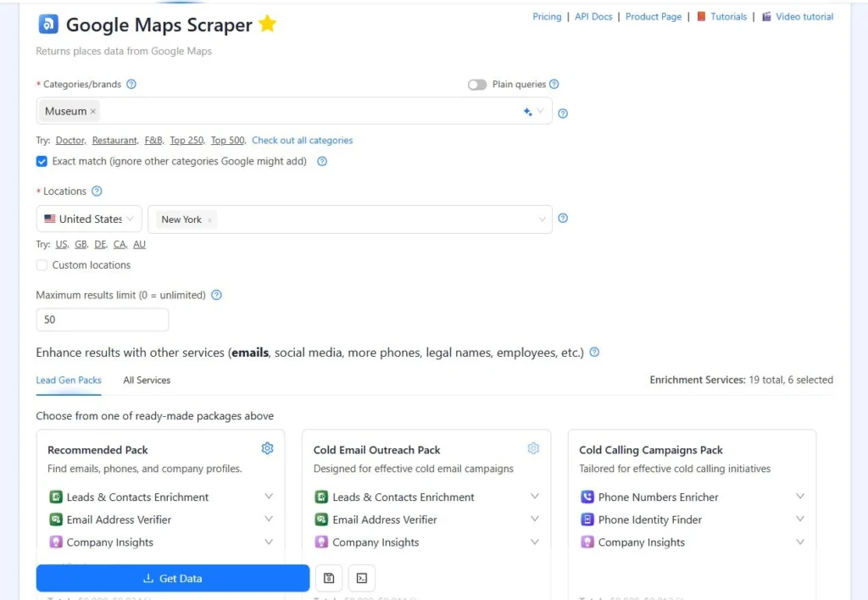Screen dimensions: 868x600
Task: Expand Email Address Verifier in Recommended Pack
Action: (269, 519)
